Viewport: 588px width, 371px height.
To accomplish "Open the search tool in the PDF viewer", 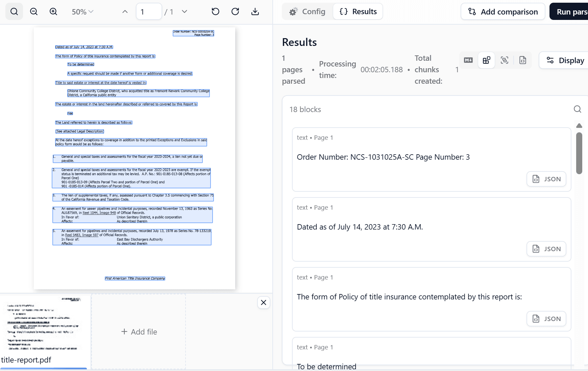I will (x=14, y=11).
